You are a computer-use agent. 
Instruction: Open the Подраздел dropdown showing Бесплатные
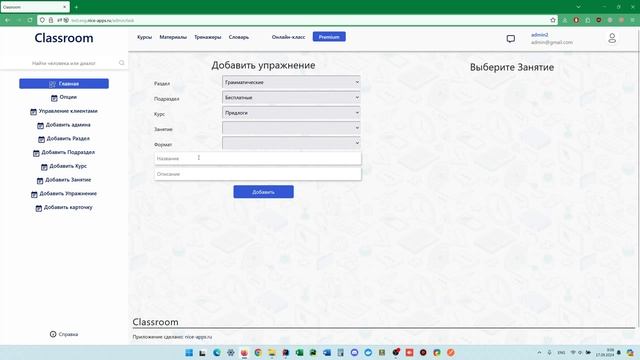(291, 98)
